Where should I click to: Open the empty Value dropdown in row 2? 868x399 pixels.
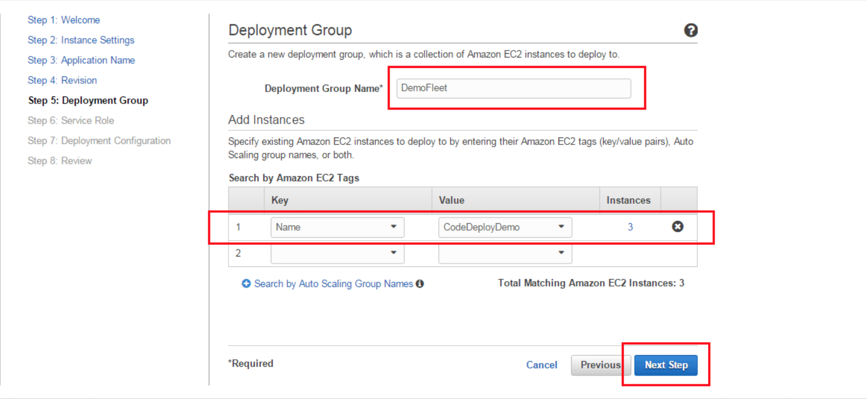(505, 253)
